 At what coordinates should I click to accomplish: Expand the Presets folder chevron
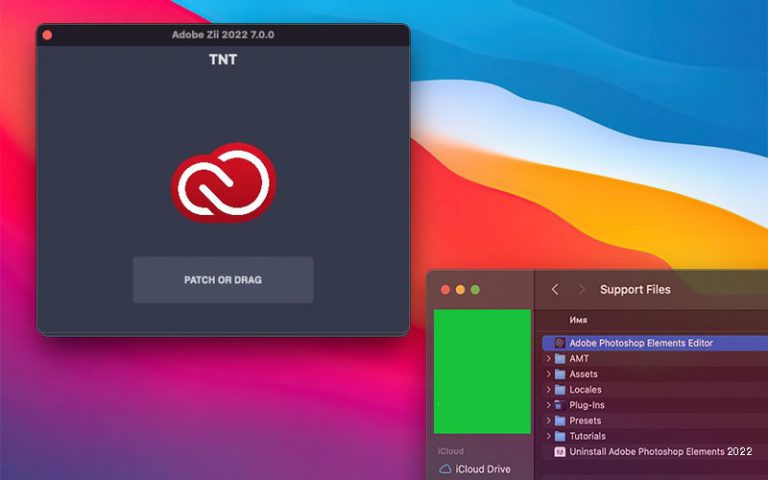(x=549, y=420)
